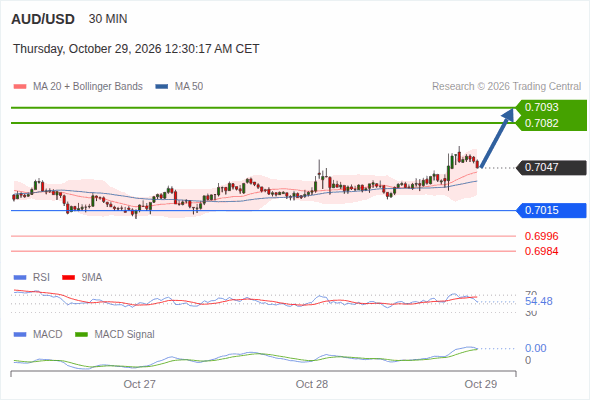Image resolution: width=590 pixels, height=400 pixels.
Task: Click the Oct 29 date axis label
Action: coord(481,384)
